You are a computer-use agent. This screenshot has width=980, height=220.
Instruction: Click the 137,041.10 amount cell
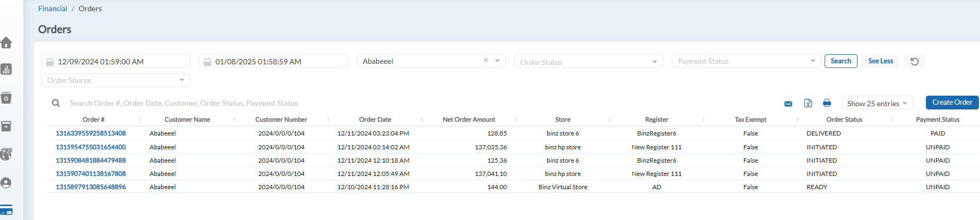coord(491,174)
